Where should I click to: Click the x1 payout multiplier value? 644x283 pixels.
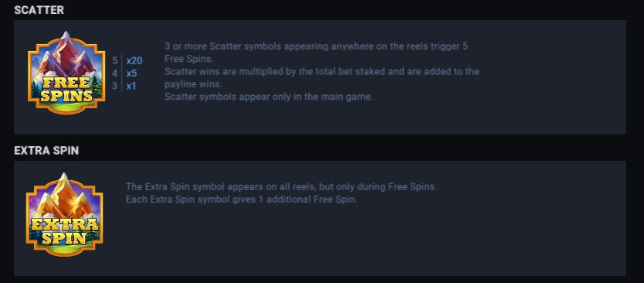pyautogui.click(x=131, y=87)
